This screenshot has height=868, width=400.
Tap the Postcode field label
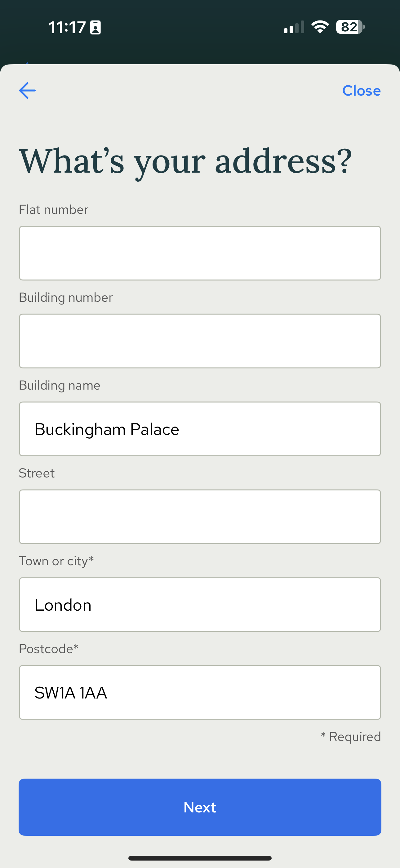tap(48, 649)
